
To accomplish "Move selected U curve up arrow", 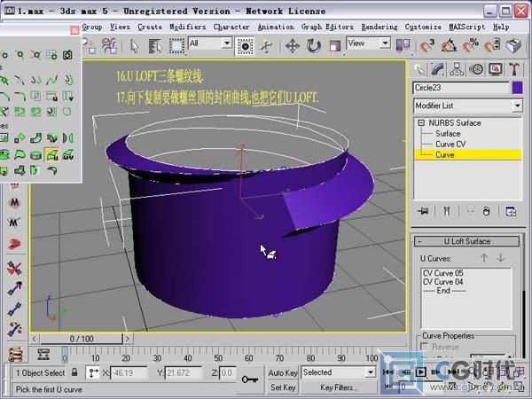I will click(x=484, y=258).
